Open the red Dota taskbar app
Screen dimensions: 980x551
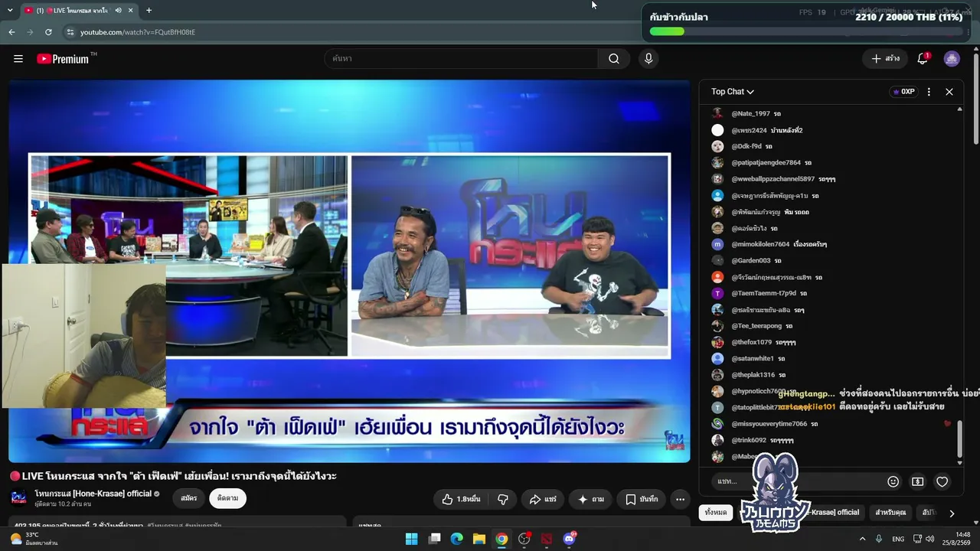[x=547, y=539]
